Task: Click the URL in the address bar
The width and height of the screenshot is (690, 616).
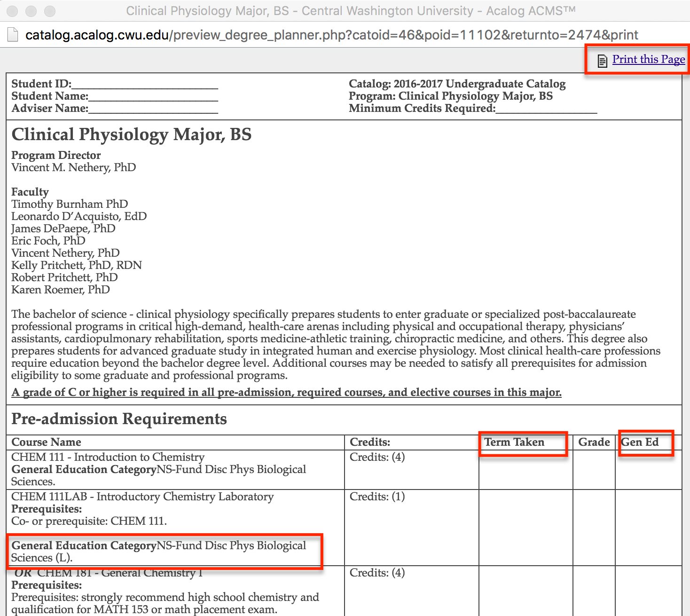Action: (331, 35)
